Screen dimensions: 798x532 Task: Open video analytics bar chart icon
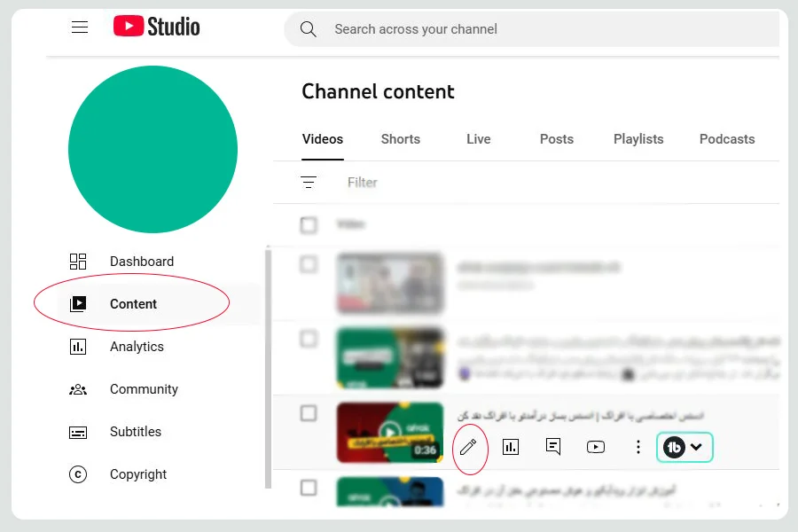(x=511, y=447)
